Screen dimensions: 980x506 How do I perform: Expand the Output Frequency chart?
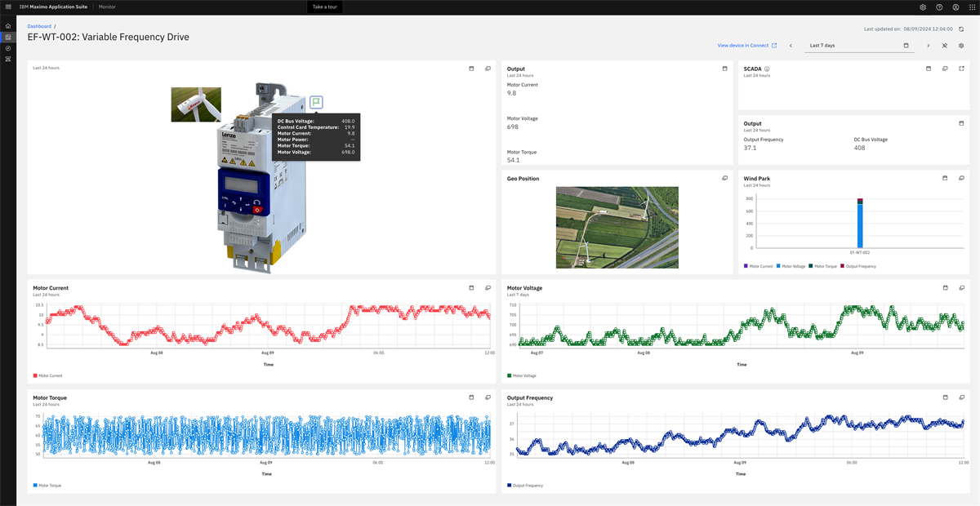(961, 397)
